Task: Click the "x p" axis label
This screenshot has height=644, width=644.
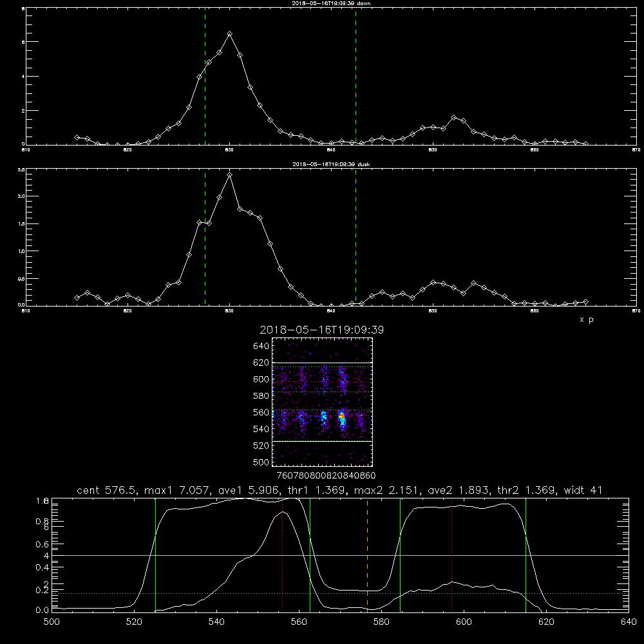Action: click(586, 319)
